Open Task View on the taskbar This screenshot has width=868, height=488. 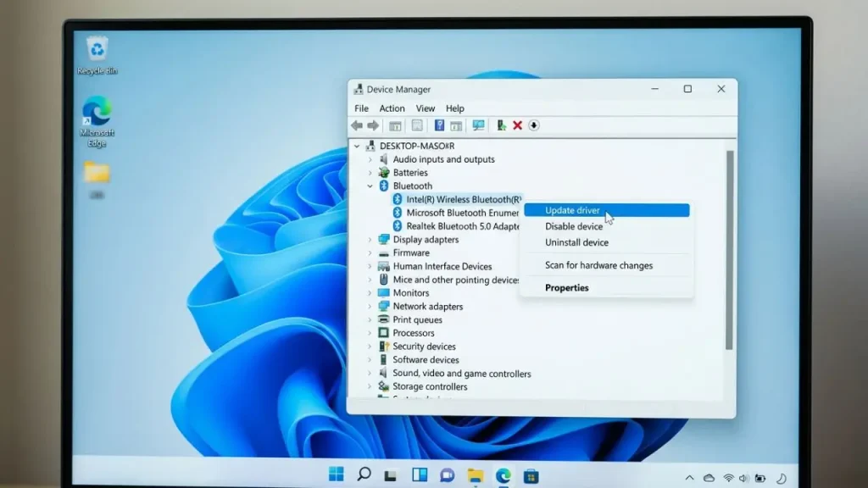pyautogui.click(x=391, y=475)
